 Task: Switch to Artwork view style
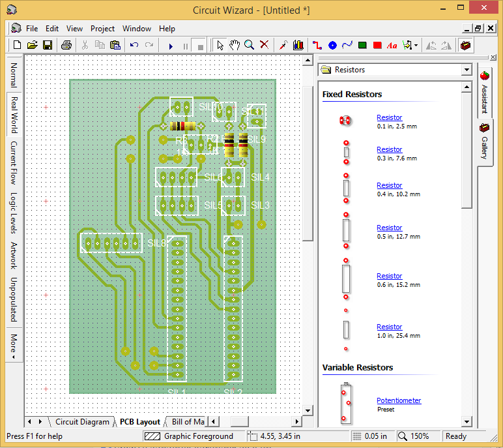[x=14, y=256]
